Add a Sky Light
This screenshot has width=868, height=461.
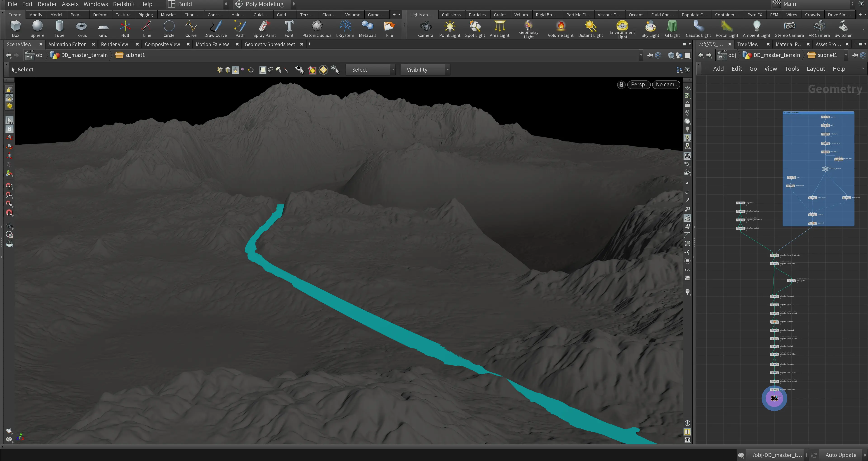coord(650,29)
